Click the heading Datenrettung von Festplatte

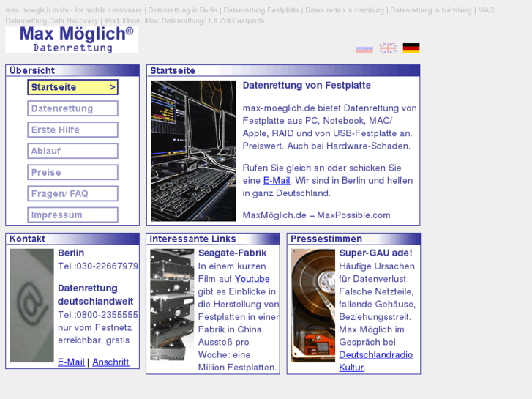coord(307,85)
